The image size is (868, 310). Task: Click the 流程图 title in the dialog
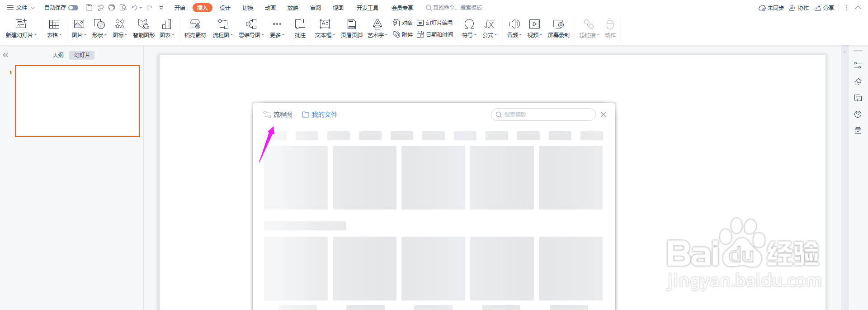pyautogui.click(x=283, y=114)
